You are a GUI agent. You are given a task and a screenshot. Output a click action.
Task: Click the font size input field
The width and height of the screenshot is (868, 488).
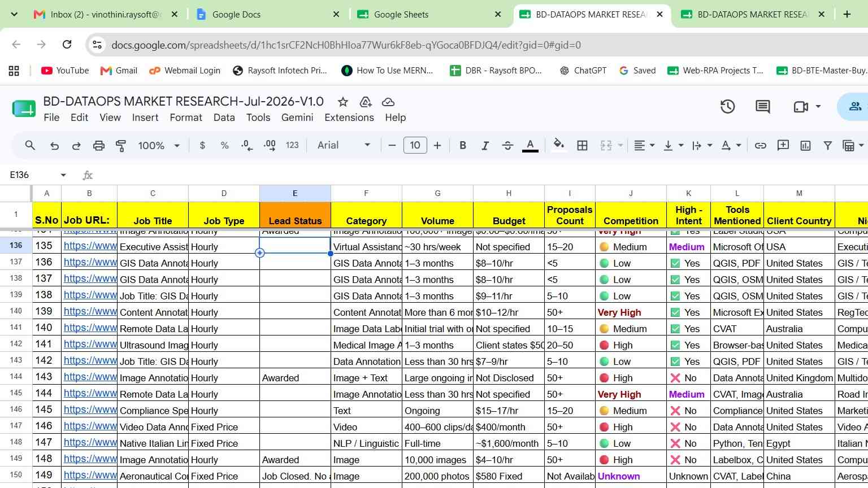415,146
